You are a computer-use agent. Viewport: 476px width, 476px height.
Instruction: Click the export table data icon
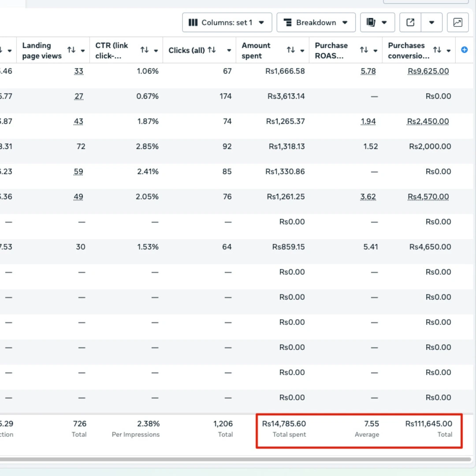410,22
